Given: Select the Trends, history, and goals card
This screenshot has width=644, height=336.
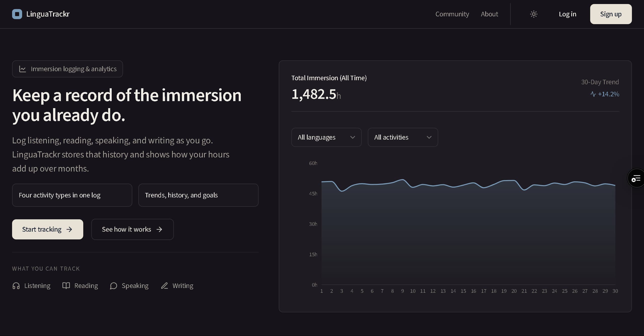Looking at the screenshot, I should (x=198, y=195).
